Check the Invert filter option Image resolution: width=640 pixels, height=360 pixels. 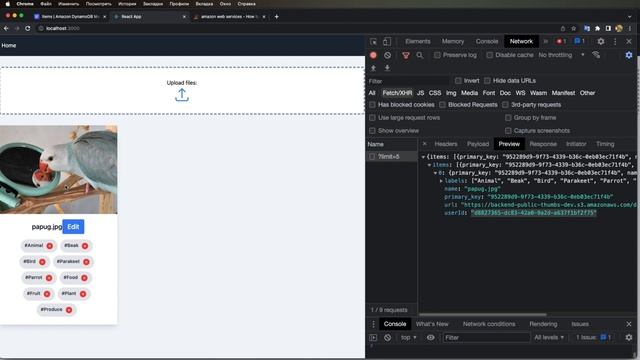pyautogui.click(x=458, y=81)
